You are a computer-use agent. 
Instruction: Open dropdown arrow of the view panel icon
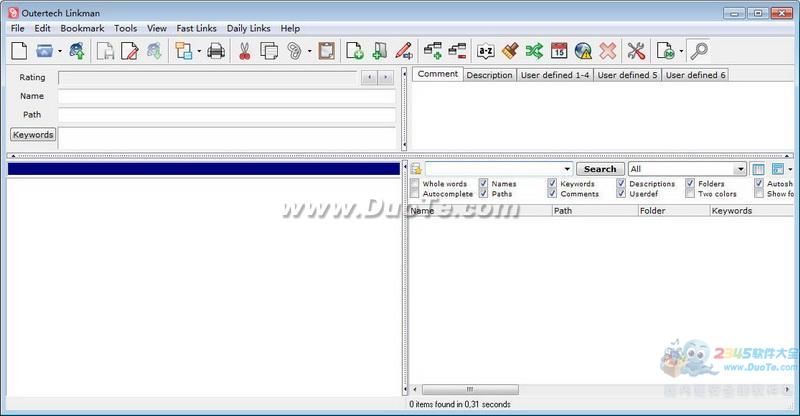pos(790,169)
